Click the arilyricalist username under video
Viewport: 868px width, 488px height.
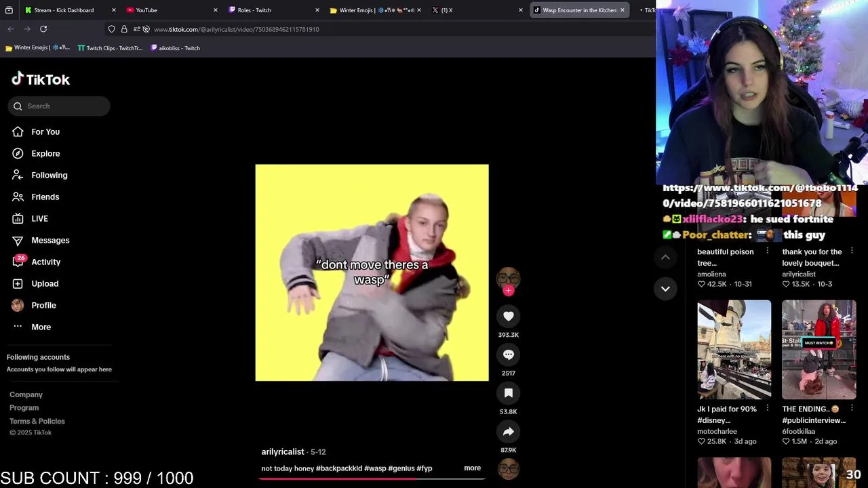click(283, 451)
